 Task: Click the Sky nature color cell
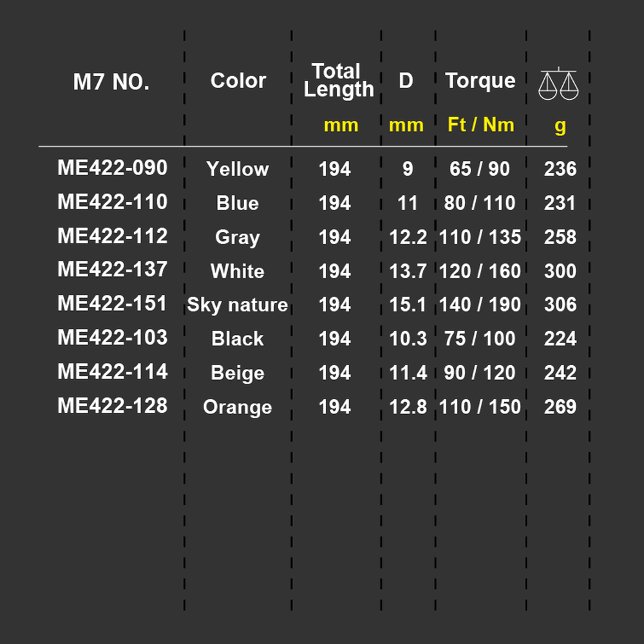pos(238,305)
